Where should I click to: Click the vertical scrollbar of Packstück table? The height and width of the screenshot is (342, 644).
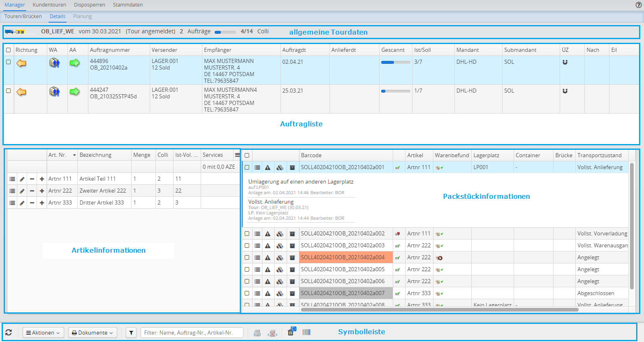632,226
